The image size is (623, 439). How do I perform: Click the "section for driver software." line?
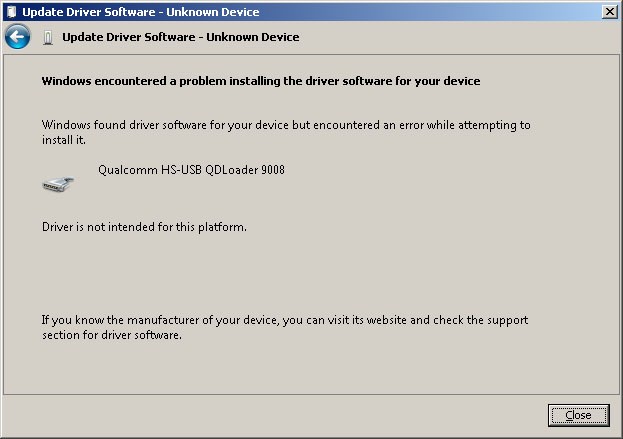[111, 336]
